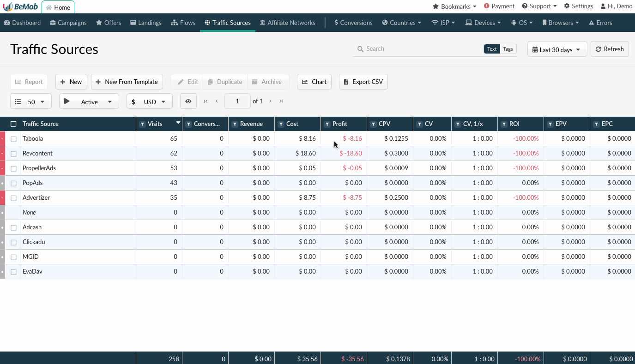Check the PopAds row checkbox
This screenshot has width=635, height=364.
click(13, 183)
